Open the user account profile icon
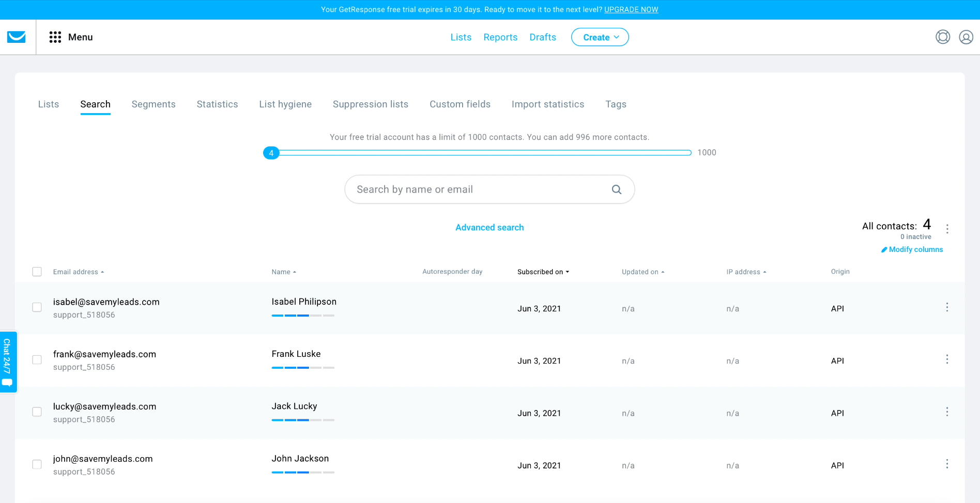This screenshot has height=503, width=980. point(966,37)
